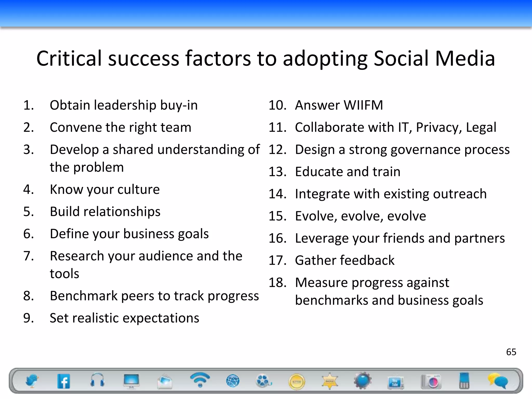Click the YouTube television icon
The image size is (532, 399).
(396, 382)
